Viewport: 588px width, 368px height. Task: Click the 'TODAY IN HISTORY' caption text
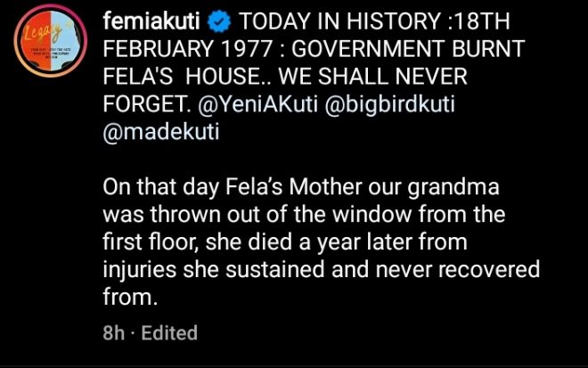331,21
